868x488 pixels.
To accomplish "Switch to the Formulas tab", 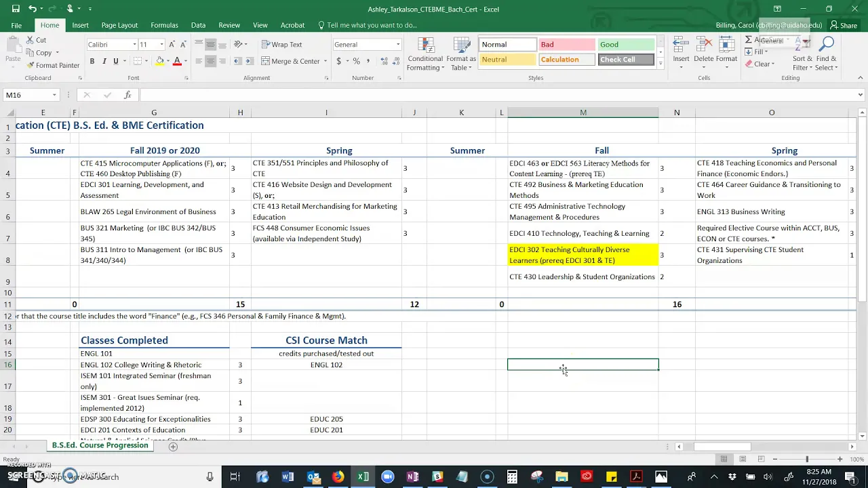I will tap(164, 25).
